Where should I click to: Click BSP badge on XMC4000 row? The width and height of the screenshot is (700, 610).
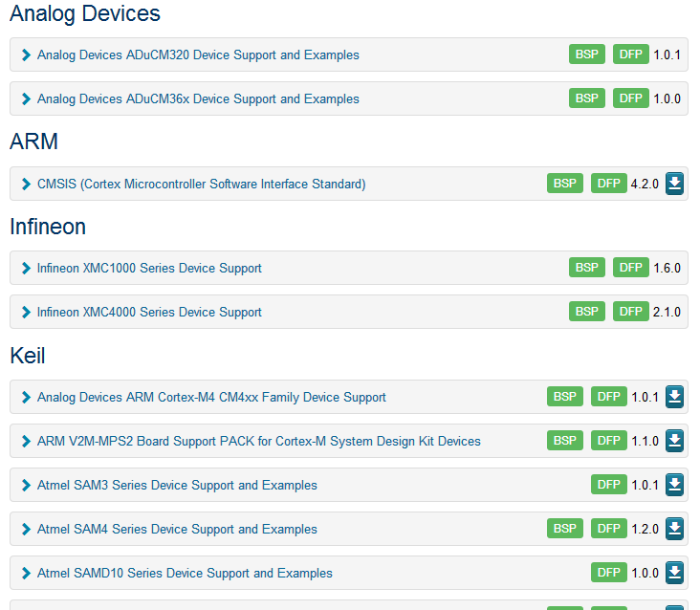pyautogui.click(x=586, y=311)
